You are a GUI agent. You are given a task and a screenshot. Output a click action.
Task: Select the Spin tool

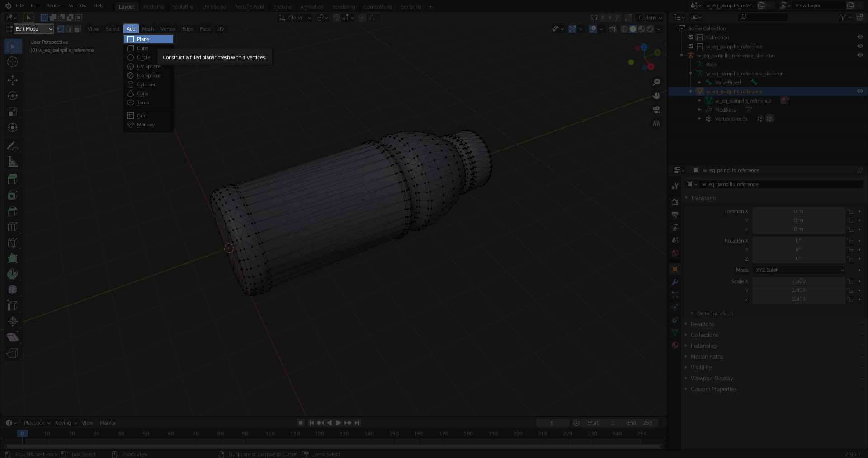tap(13, 274)
